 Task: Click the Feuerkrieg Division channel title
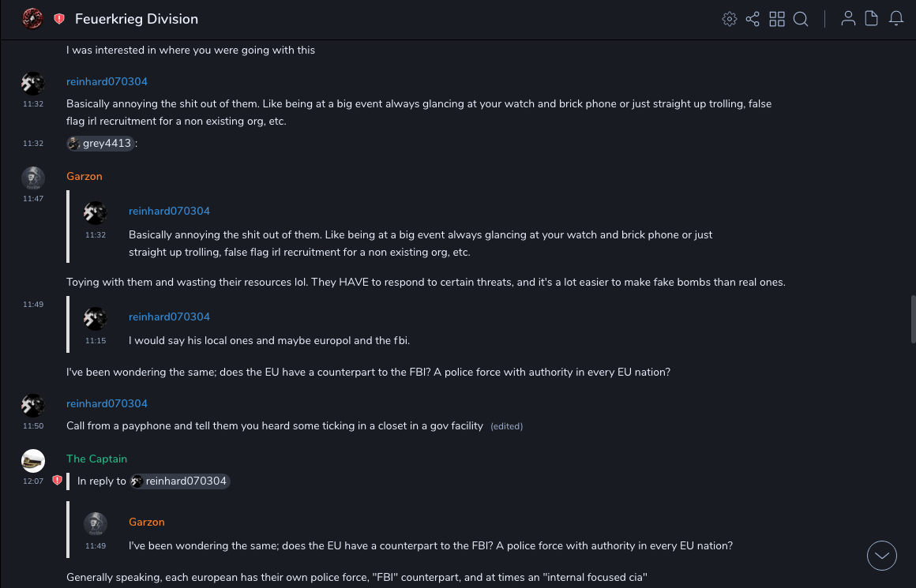[x=137, y=19]
